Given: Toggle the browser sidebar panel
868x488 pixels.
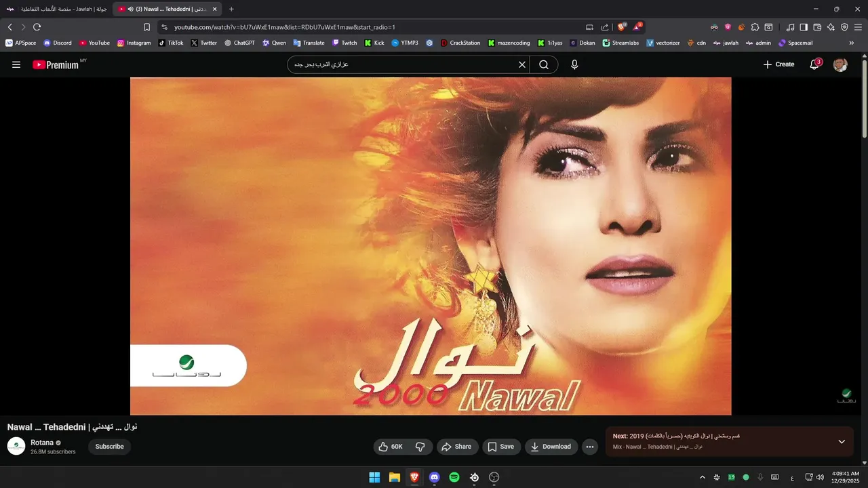Looking at the screenshot, I should (x=804, y=27).
